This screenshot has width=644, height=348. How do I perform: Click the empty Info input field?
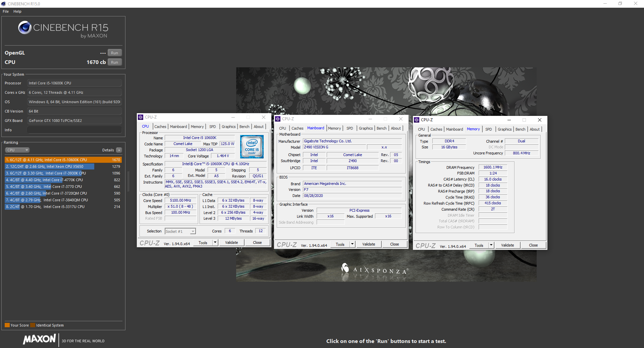click(x=74, y=130)
